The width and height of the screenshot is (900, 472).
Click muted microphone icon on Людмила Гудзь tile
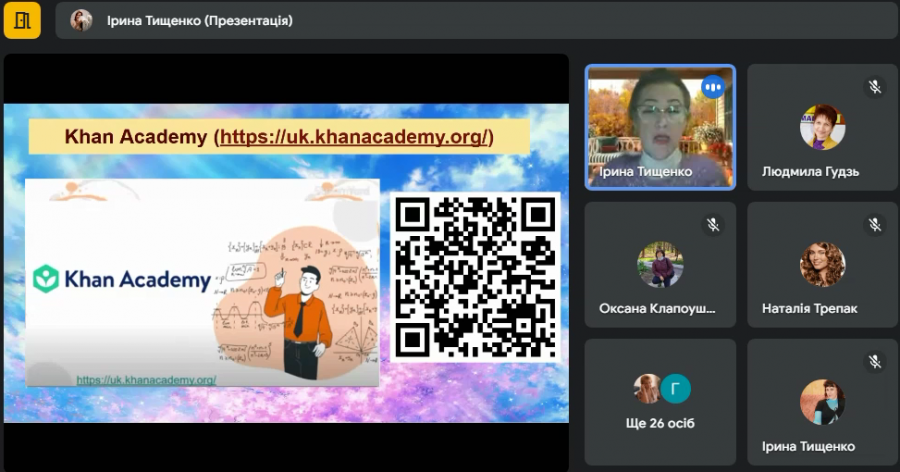(875, 87)
